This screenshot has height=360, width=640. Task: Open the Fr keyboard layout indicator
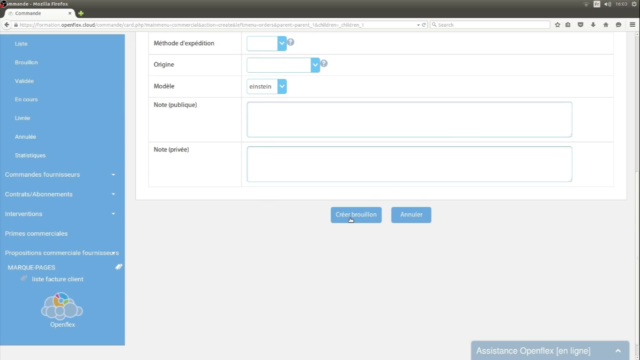click(x=597, y=4)
